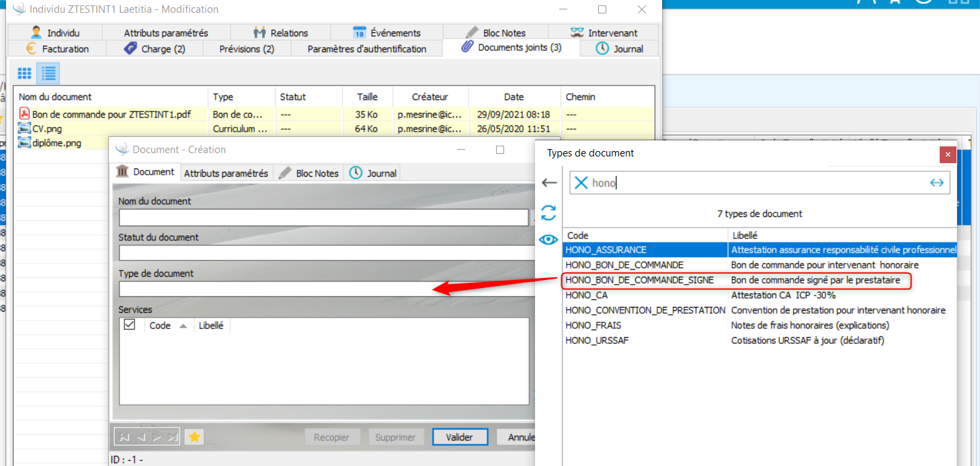Toggle the eye visibility icon
Image resolution: width=980 pixels, height=466 pixels.
pos(548,240)
